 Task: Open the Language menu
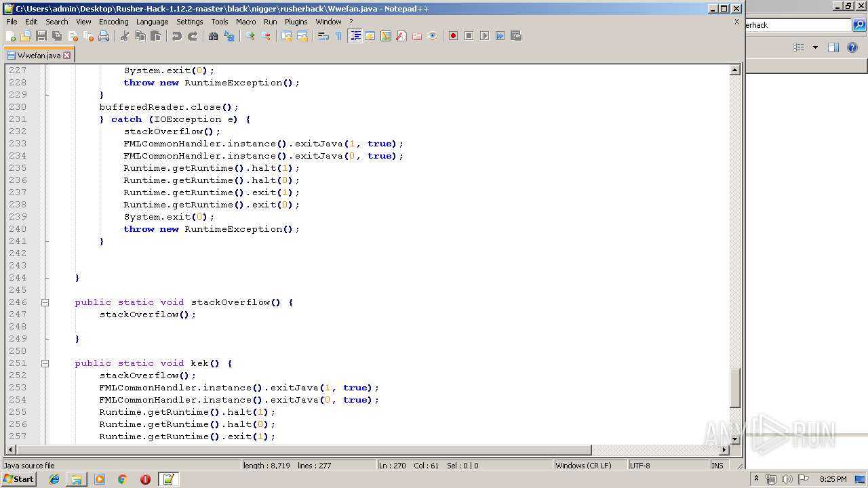[152, 22]
